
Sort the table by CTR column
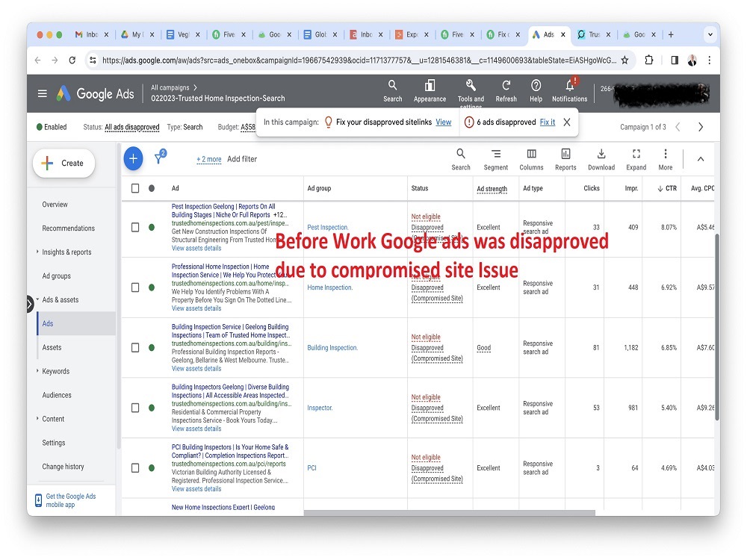[667, 188]
